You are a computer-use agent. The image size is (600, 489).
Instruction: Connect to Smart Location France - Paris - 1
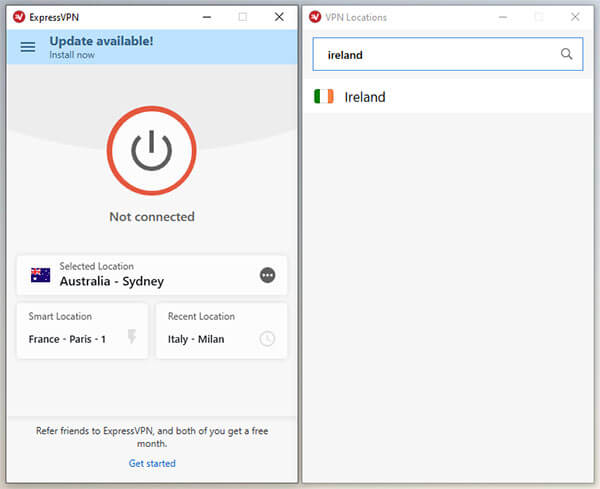pyautogui.click(x=82, y=331)
